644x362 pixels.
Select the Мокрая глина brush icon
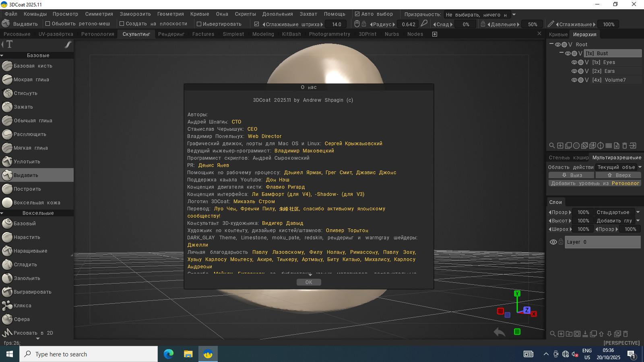coord(7,80)
